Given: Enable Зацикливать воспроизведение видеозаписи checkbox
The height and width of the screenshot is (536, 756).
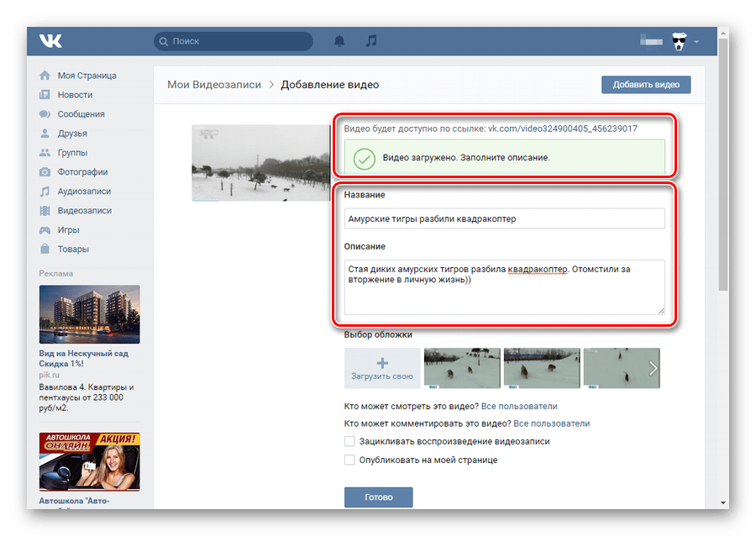Looking at the screenshot, I should [x=349, y=441].
